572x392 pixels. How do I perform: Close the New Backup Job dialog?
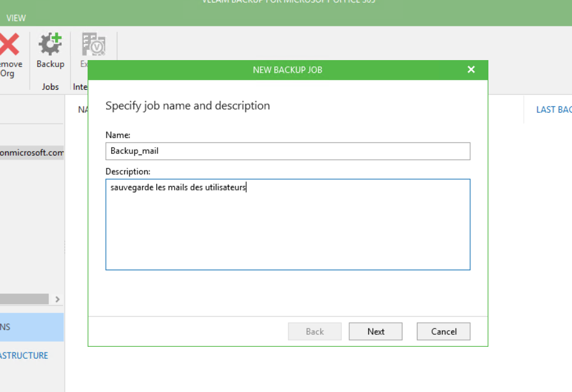coord(471,69)
